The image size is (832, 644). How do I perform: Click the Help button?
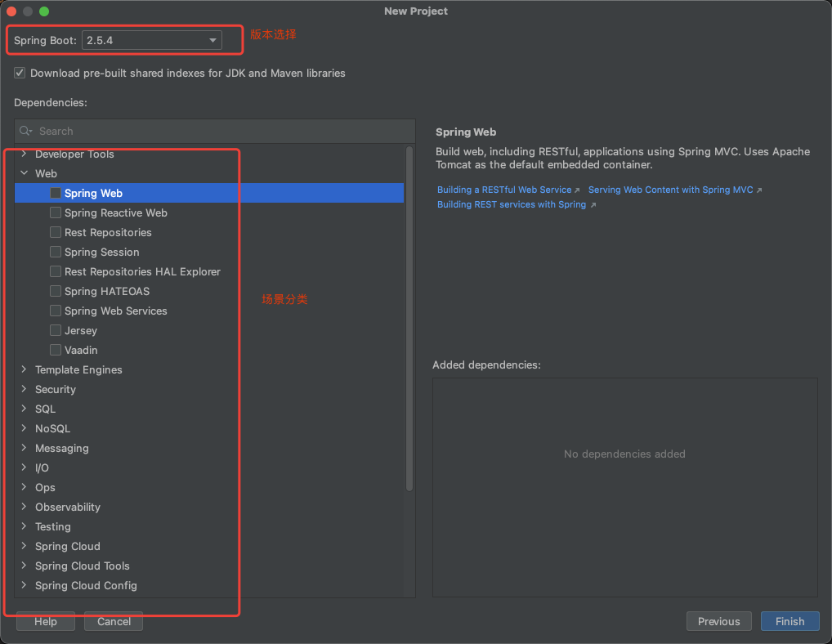click(46, 621)
